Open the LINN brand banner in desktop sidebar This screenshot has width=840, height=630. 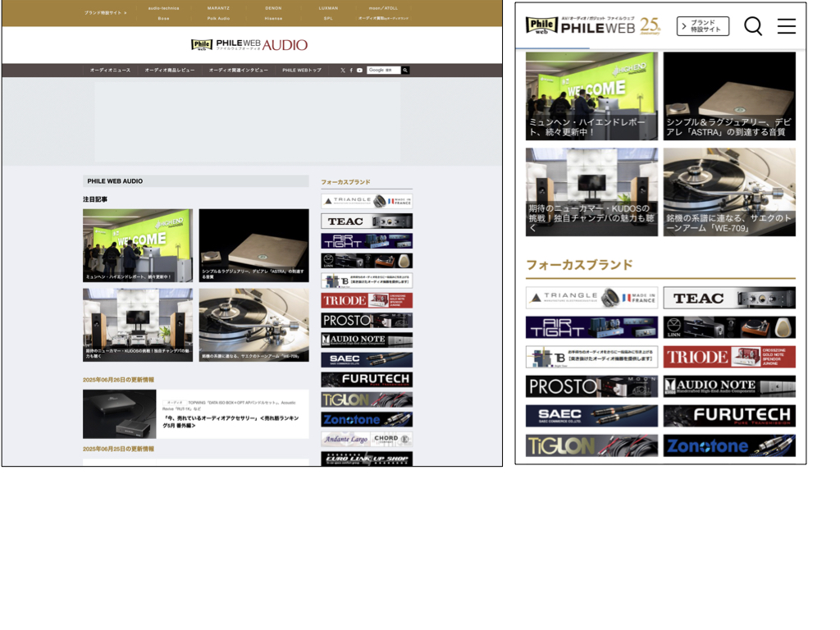[367, 261]
